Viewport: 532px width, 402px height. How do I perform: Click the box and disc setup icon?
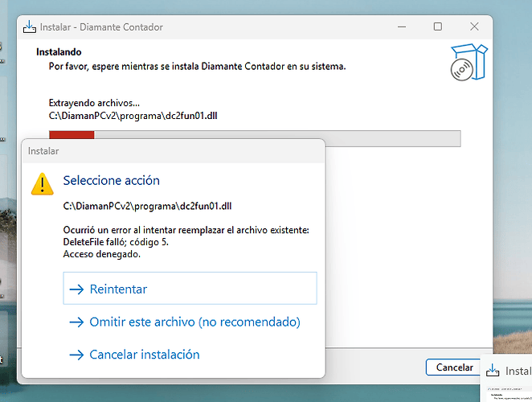469,62
